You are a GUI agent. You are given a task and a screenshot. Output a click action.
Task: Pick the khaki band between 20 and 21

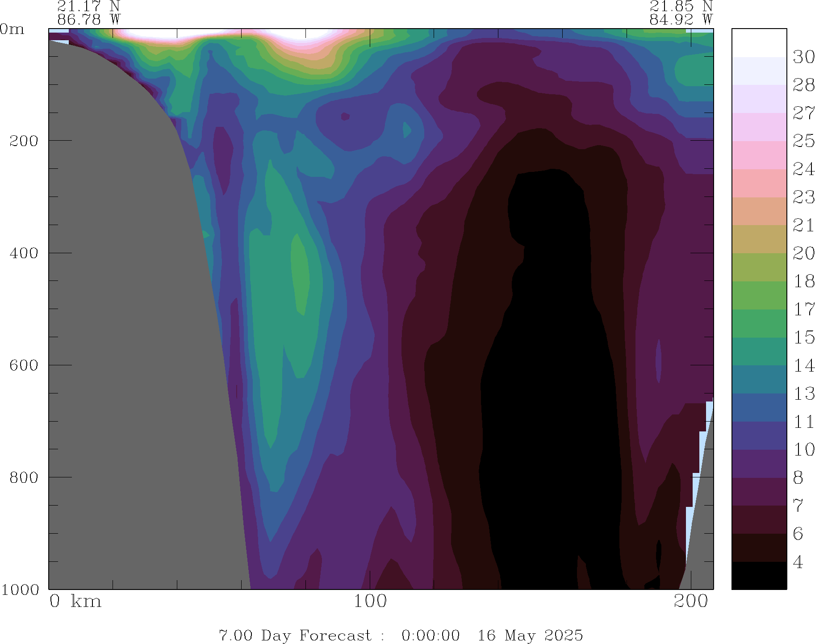pos(759,239)
